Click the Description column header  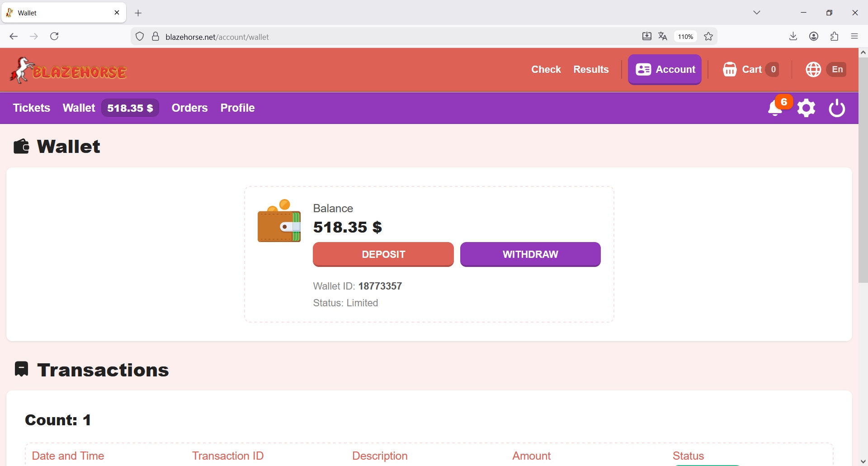tap(380, 456)
